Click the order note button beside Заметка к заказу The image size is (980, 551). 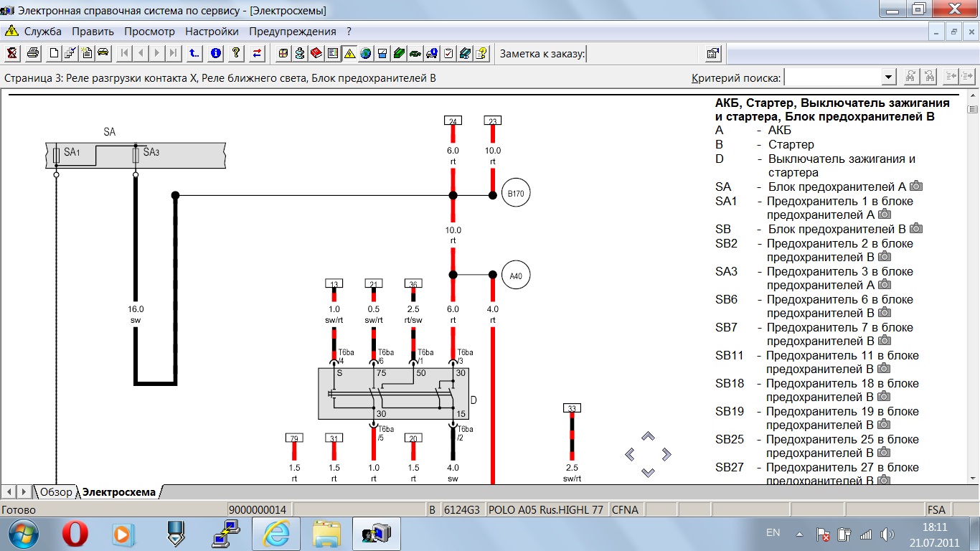(x=712, y=53)
